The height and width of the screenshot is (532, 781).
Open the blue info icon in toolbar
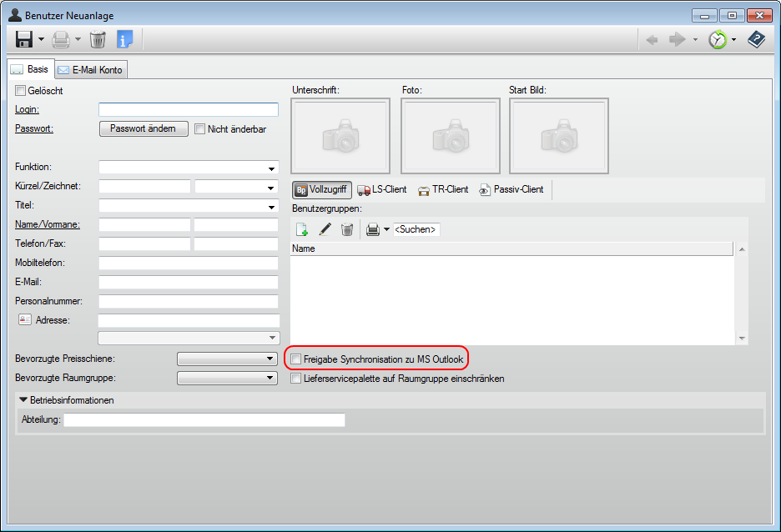125,39
